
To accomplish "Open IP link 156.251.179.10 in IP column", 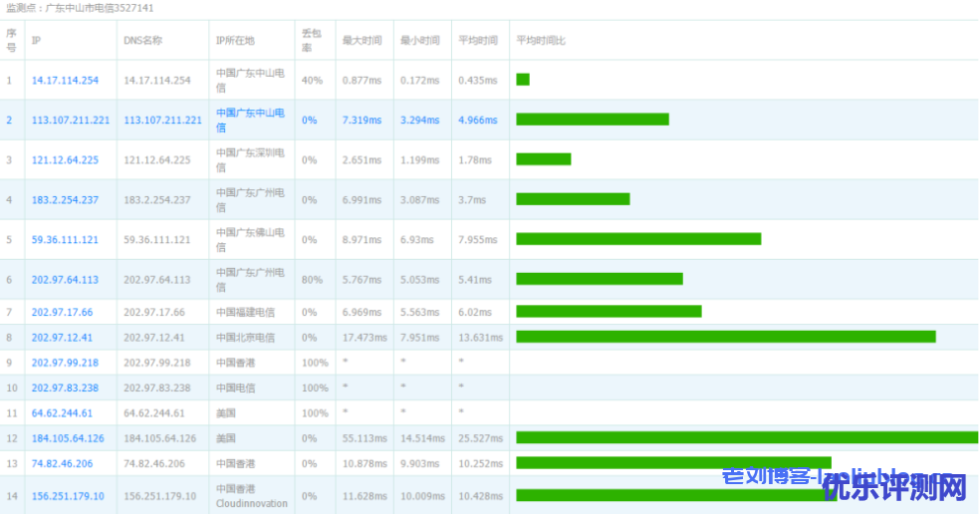I will tap(67, 496).
